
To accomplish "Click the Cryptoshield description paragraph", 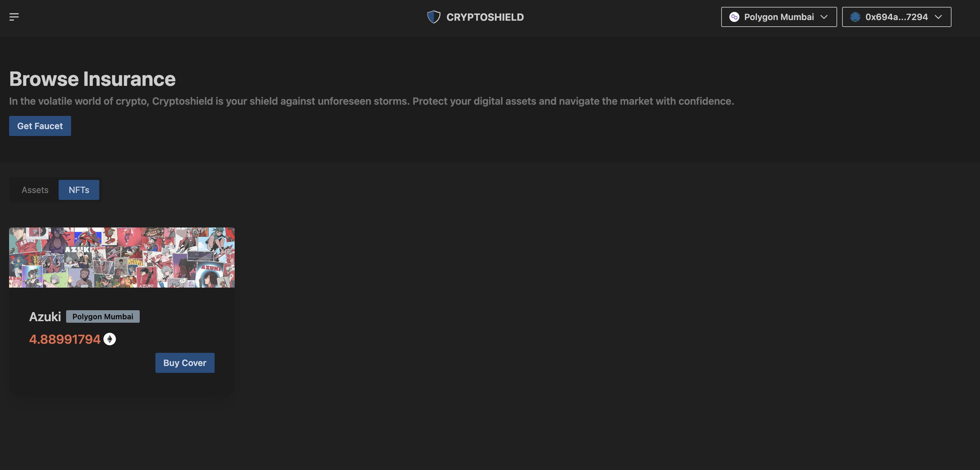I will [x=371, y=101].
